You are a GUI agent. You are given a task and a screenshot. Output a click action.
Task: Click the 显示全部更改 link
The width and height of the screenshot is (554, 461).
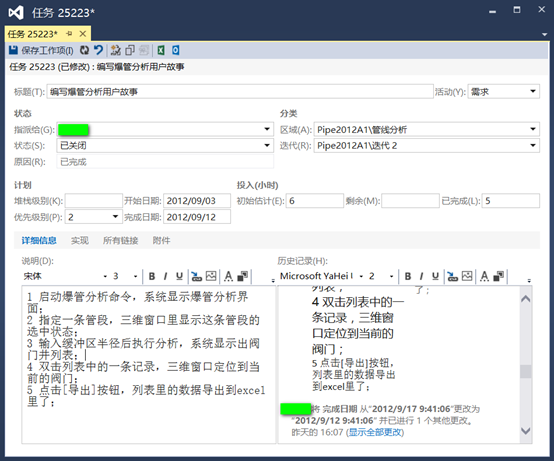click(375, 432)
